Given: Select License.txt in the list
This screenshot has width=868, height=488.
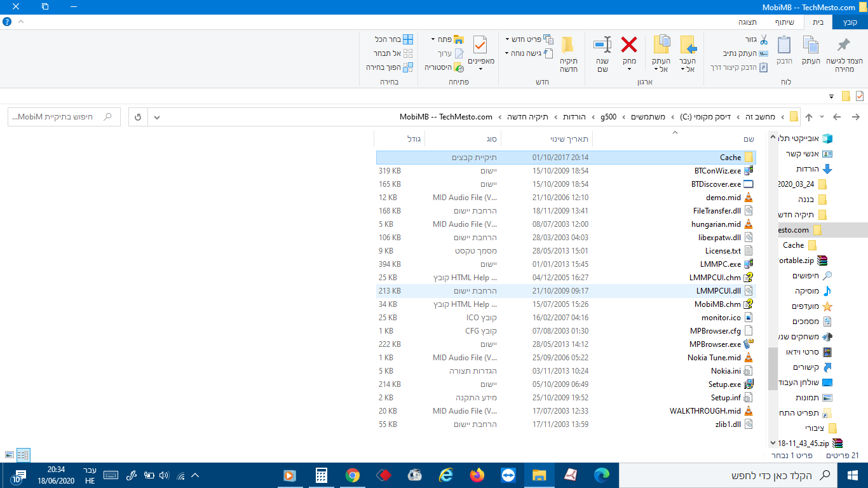Looking at the screenshot, I should [566, 251].
